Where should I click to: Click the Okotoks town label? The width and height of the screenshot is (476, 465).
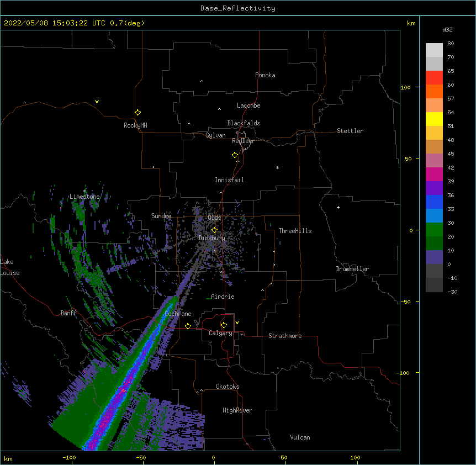pos(228,387)
